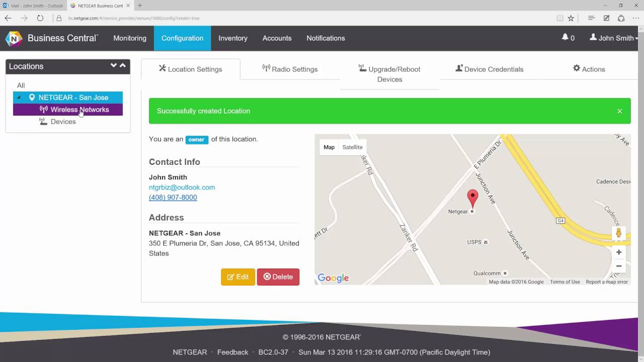644x362 pixels.
Task: Click the browser forward arrow
Action: click(x=24, y=18)
